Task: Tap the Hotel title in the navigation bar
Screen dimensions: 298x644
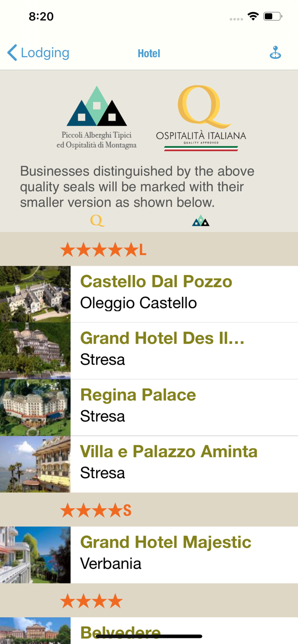Action: 149,52
